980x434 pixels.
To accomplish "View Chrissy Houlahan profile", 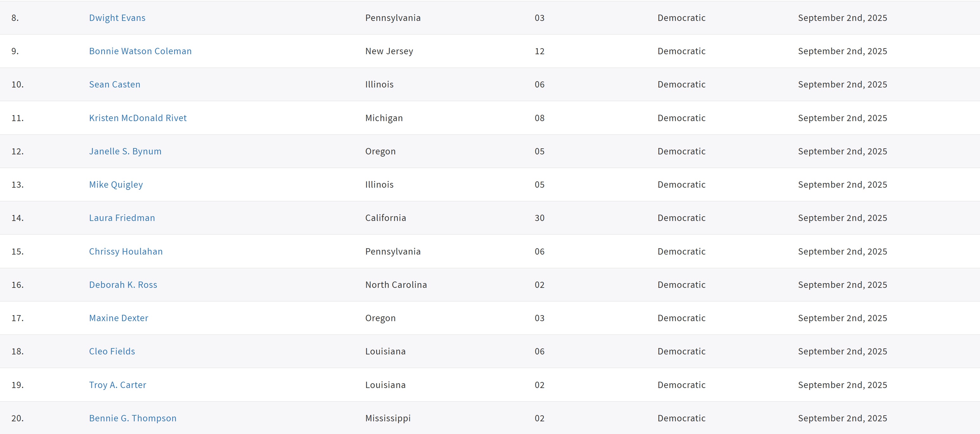I will pyautogui.click(x=126, y=251).
